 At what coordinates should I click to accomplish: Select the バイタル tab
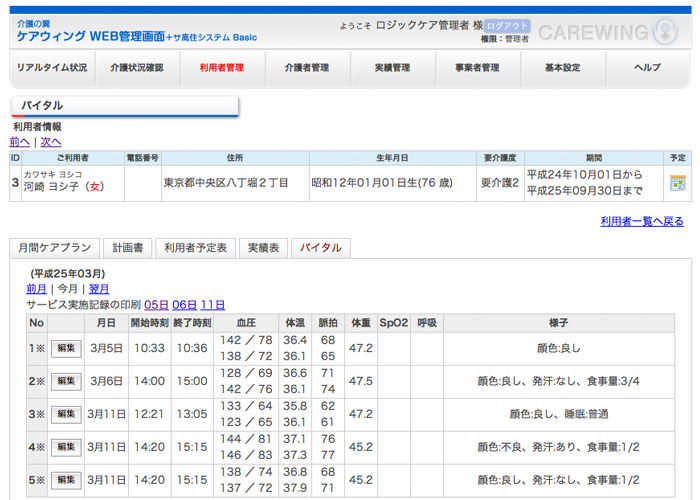click(x=321, y=248)
